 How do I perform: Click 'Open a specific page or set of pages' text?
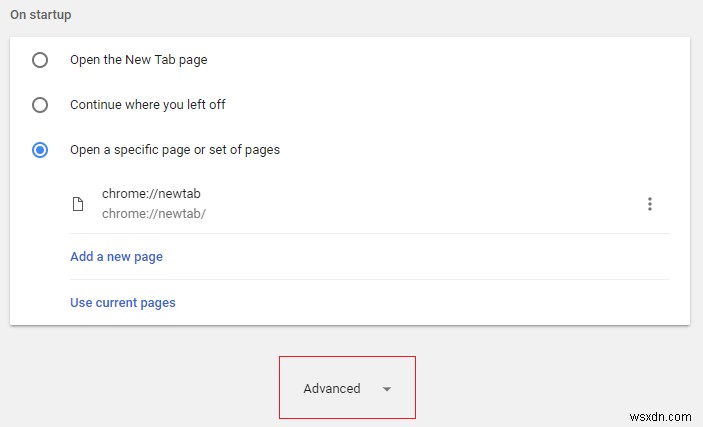175,150
